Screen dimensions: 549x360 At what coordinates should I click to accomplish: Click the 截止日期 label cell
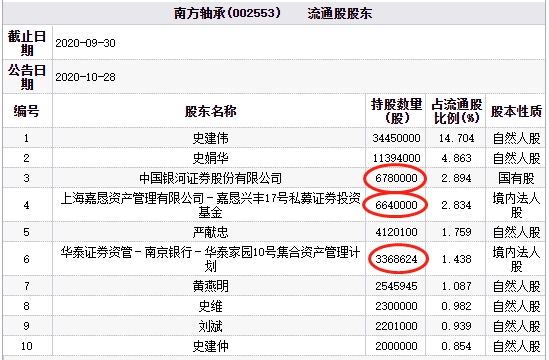(27, 43)
